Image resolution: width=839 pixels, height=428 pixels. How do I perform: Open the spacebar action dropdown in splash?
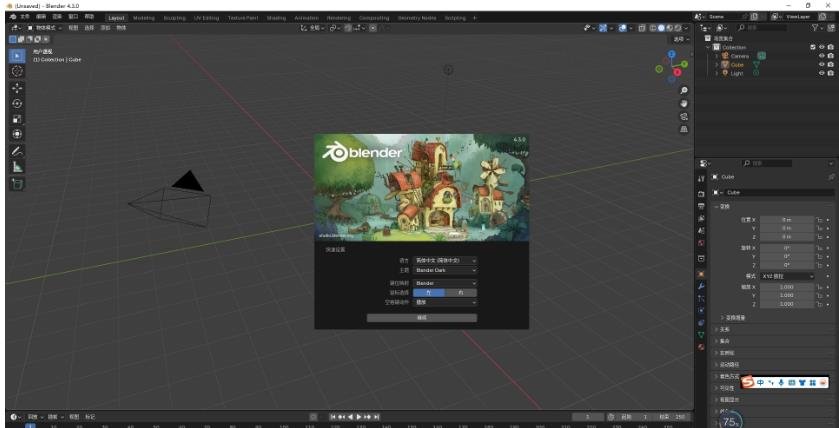tap(445, 302)
